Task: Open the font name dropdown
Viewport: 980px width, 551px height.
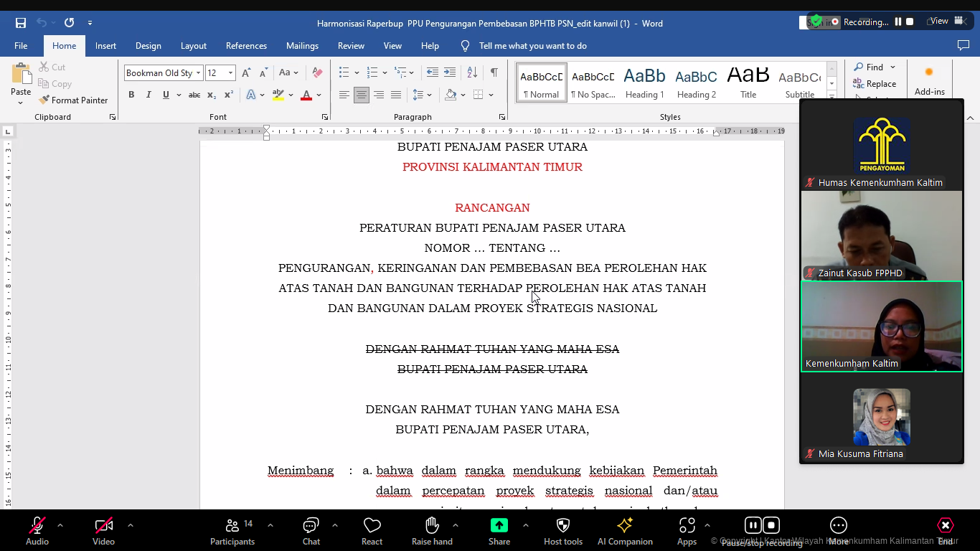Action: coord(198,73)
